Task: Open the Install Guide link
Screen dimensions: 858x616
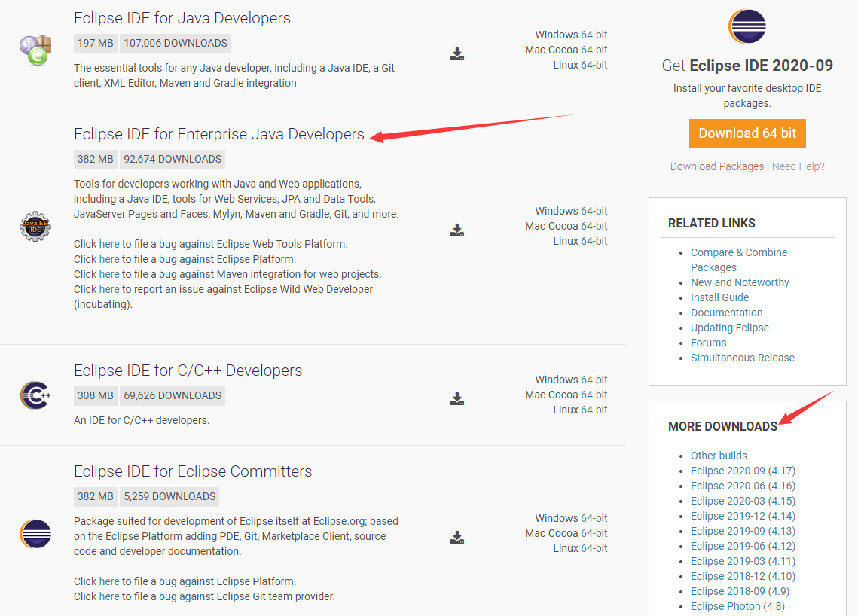Action: [x=719, y=297]
